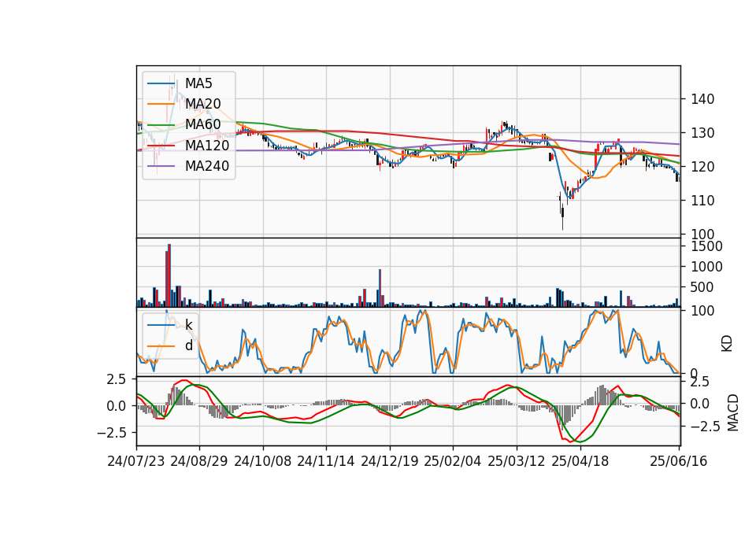756x543 pixels.
Task: Click the blue MA5 legend line sample
Action: click(x=161, y=84)
